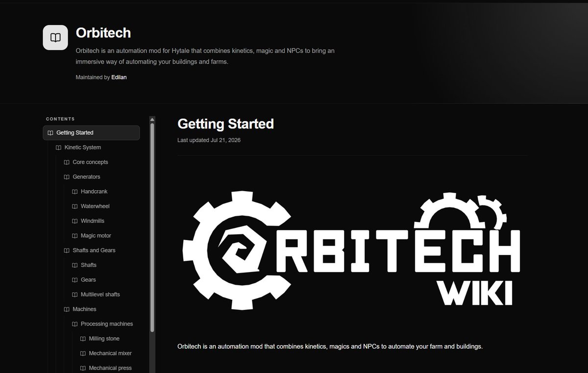Open maintainer Edilan's profile link
The height and width of the screenshot is (373, 588).
[119, 77]
